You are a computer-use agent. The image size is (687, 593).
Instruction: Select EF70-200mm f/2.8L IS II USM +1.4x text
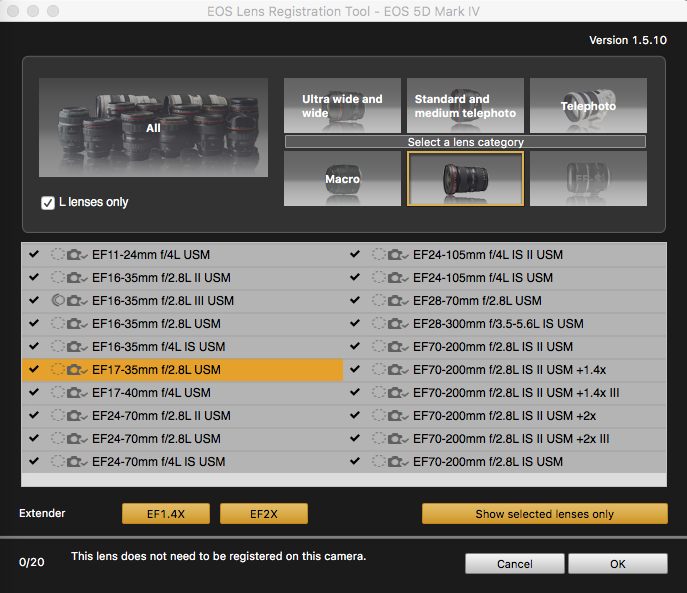(510, 370)
